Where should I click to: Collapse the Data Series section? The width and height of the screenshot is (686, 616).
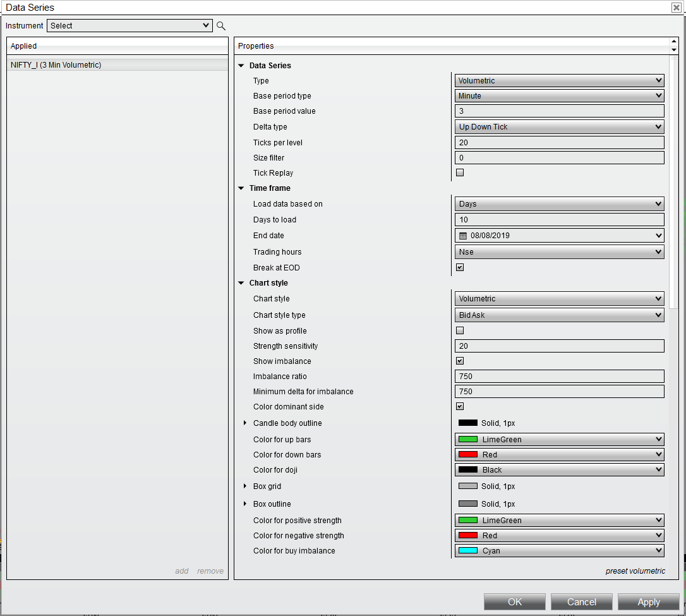coord(241,66)
